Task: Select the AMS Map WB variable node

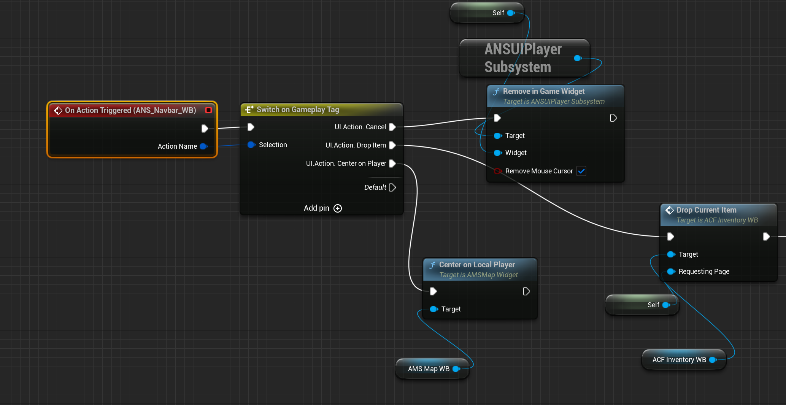Action: tap(426, 368)
